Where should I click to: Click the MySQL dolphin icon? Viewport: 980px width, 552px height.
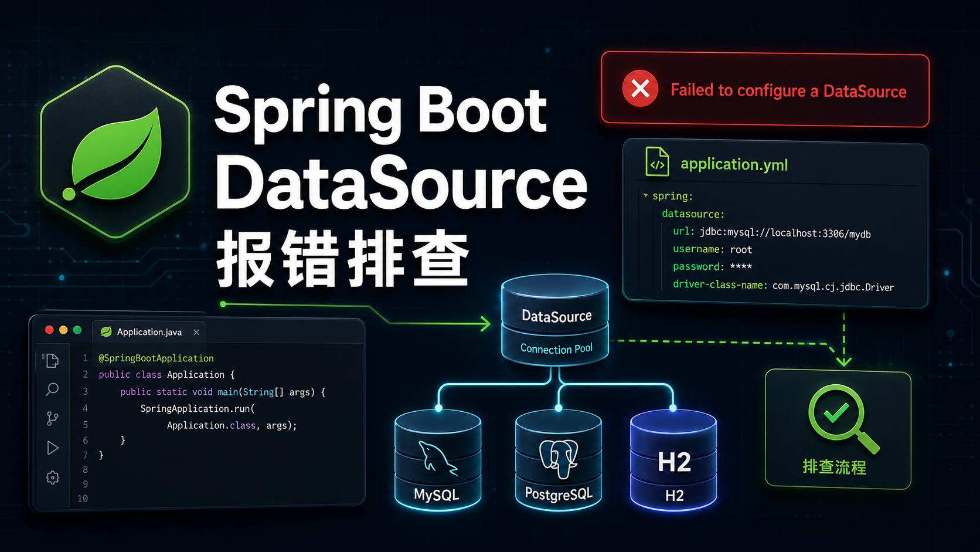pos(437,458)
